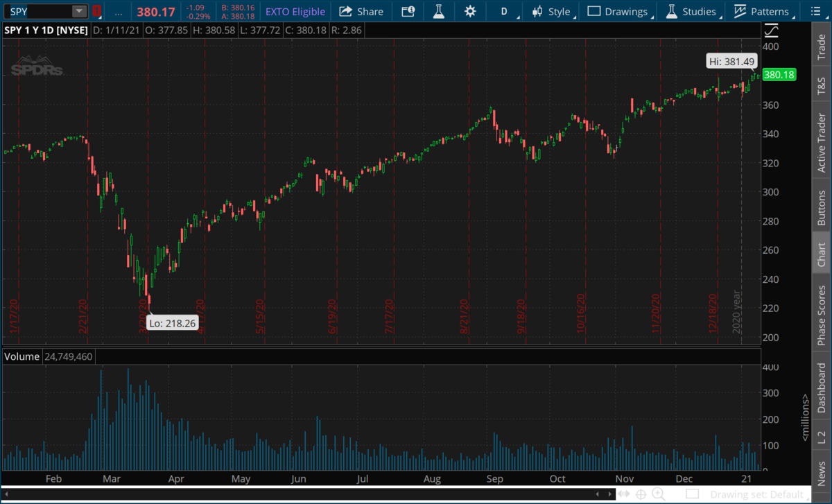This screenshot has height=504, width=832.
Task: Open the chart alert info icon
Action: 408,11
